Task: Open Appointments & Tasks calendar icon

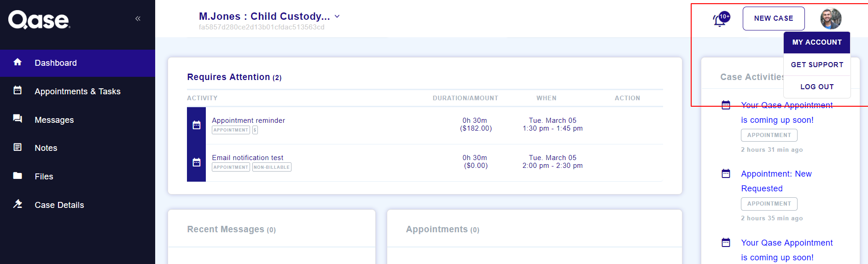Action: pos(17,90)
